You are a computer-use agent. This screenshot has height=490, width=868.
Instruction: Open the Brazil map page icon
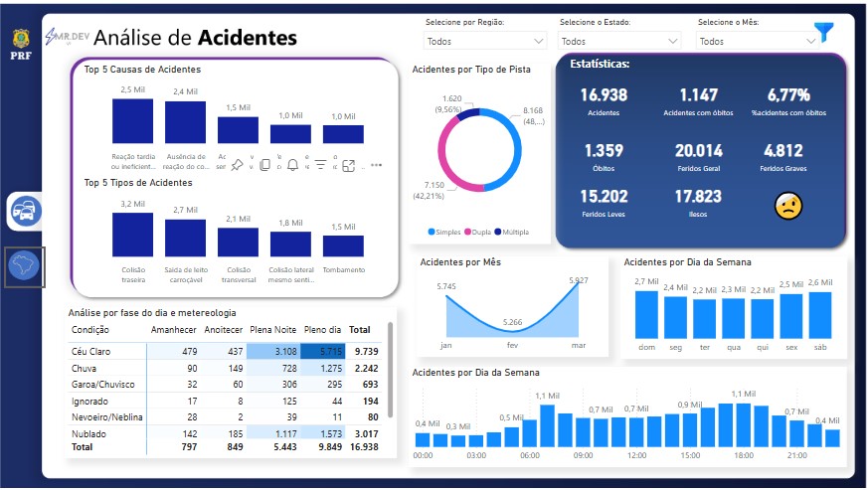(x=24, y=267)
